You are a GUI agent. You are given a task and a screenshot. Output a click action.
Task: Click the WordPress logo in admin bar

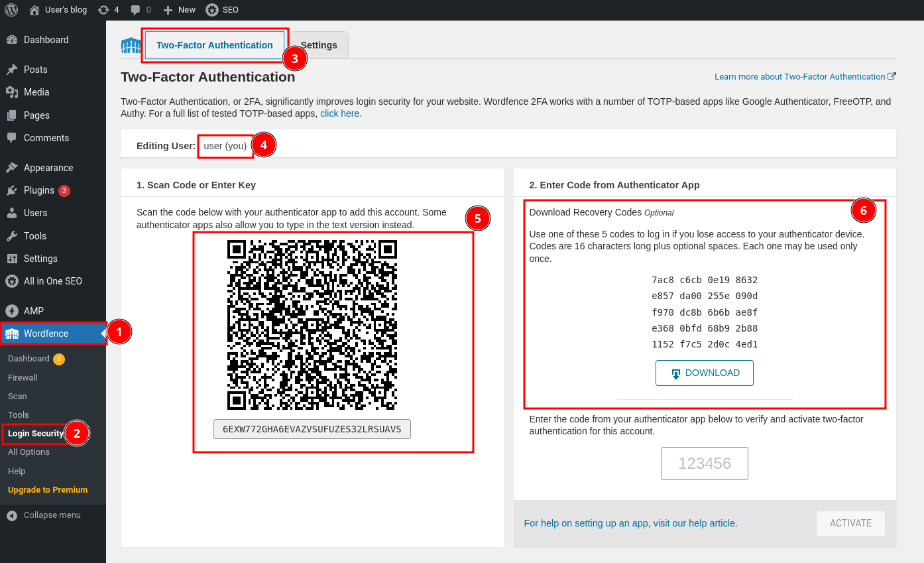[x=11, y=9]
